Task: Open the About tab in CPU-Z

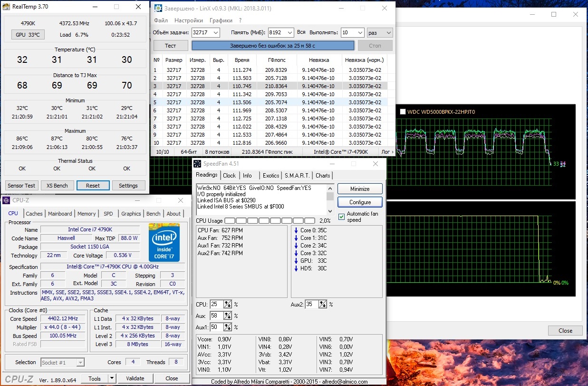Action: coord(174,214)
